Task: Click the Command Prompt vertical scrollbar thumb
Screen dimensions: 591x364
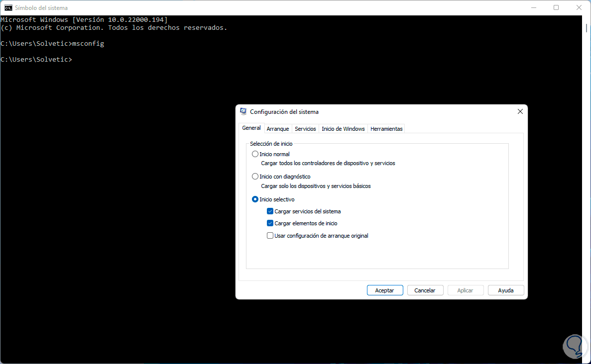Action: point(587,28)
